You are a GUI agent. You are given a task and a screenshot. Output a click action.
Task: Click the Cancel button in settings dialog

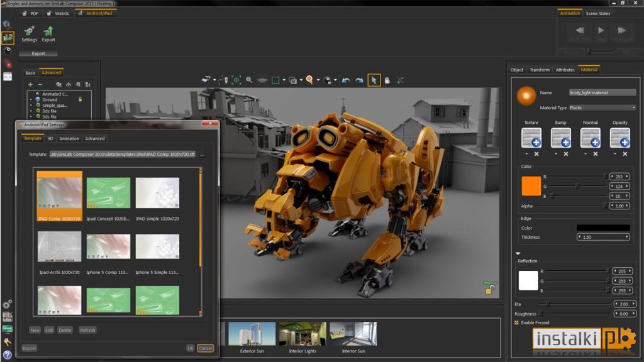[x=205, y=348]
